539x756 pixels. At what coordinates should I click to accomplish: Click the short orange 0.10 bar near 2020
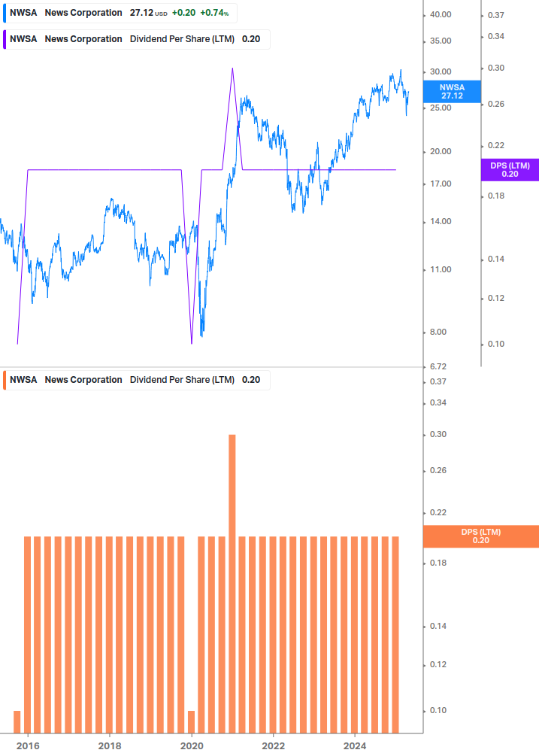pyautogui.click(x=191, y=721)
